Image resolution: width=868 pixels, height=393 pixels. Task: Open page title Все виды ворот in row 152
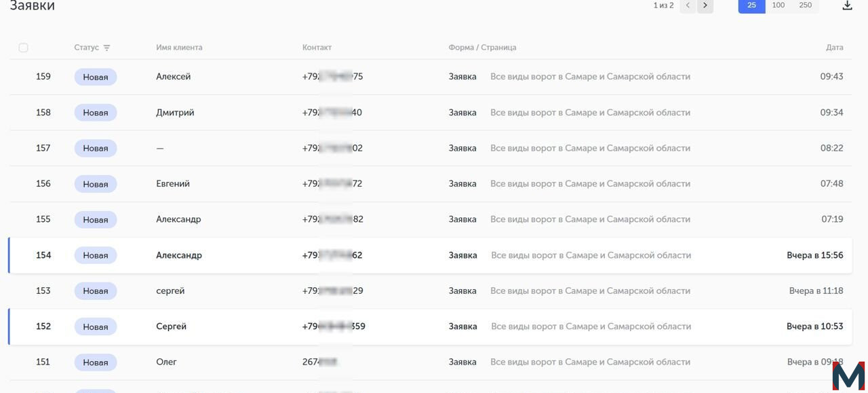[x=591, y=326]
